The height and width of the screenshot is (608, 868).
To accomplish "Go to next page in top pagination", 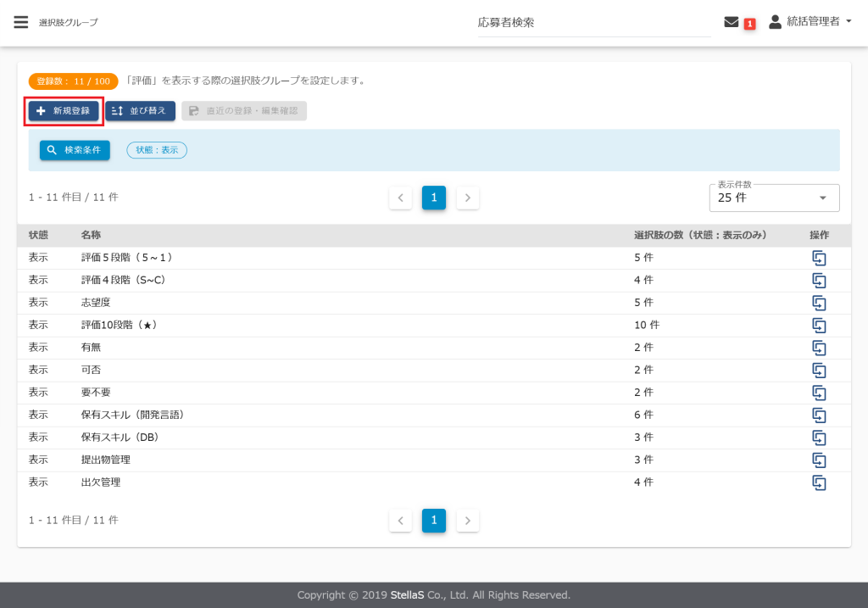I will [x=468, y=198].
